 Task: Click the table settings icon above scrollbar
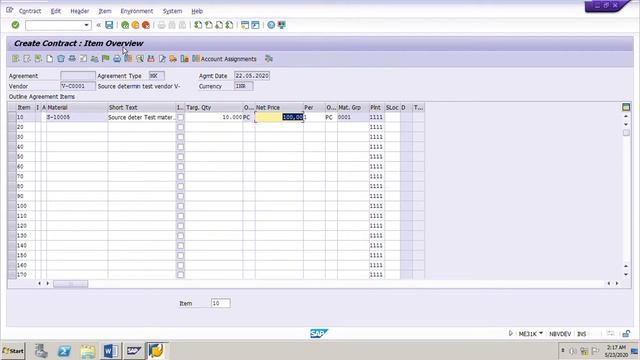pos(626,107)
